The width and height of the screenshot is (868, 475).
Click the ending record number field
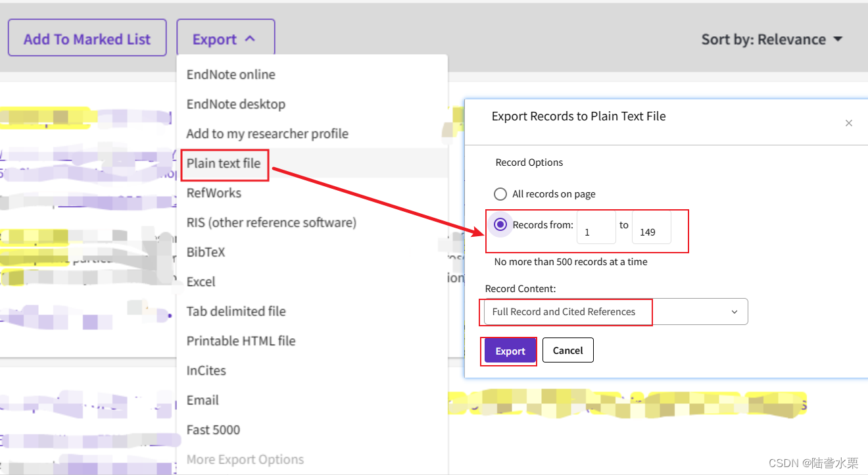pyautogui.click(x=652, y=228)
